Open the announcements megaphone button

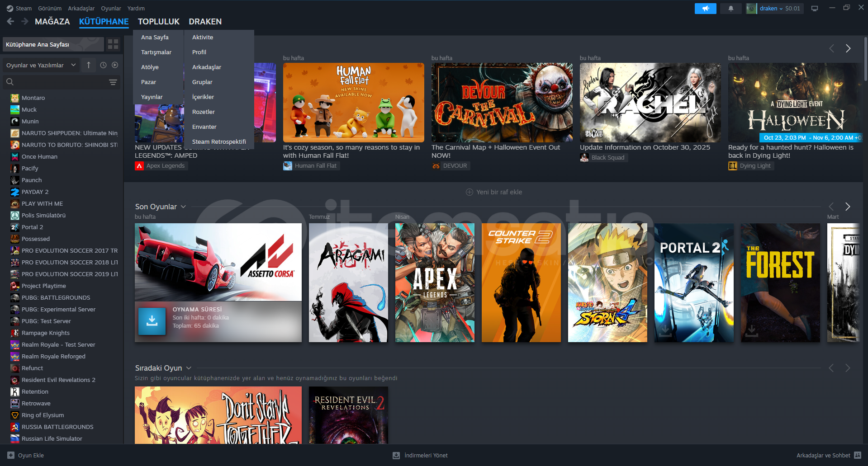(705, 9)
